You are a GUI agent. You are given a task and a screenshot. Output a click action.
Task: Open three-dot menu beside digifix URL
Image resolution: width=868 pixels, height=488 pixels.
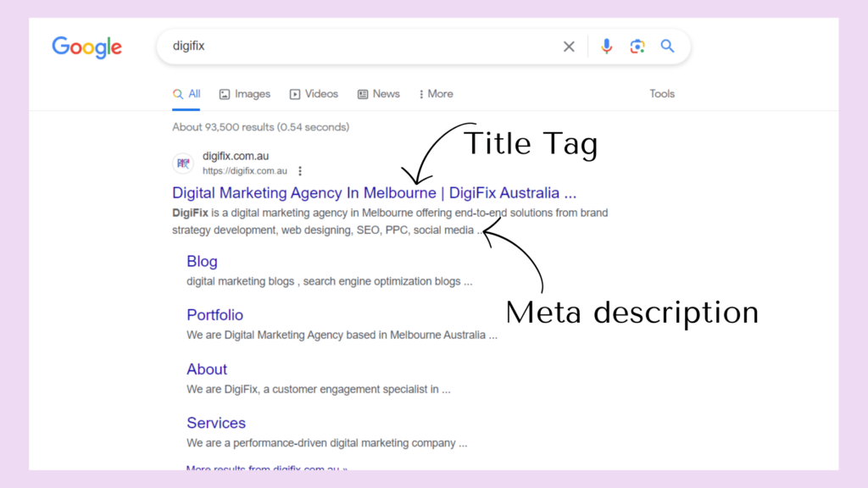click(x=300, y=171)
